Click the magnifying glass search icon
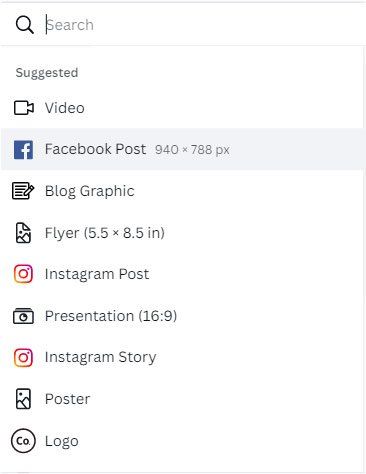This screenshot has width=366, height=474. click(24, 25)
